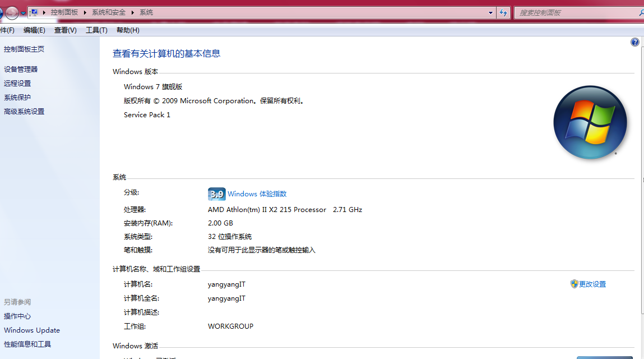Viewport: 644px width, 359px height.
Task: Click the 没有可用于此显示器的笔或触控输入 text
Action: point(262,250)
